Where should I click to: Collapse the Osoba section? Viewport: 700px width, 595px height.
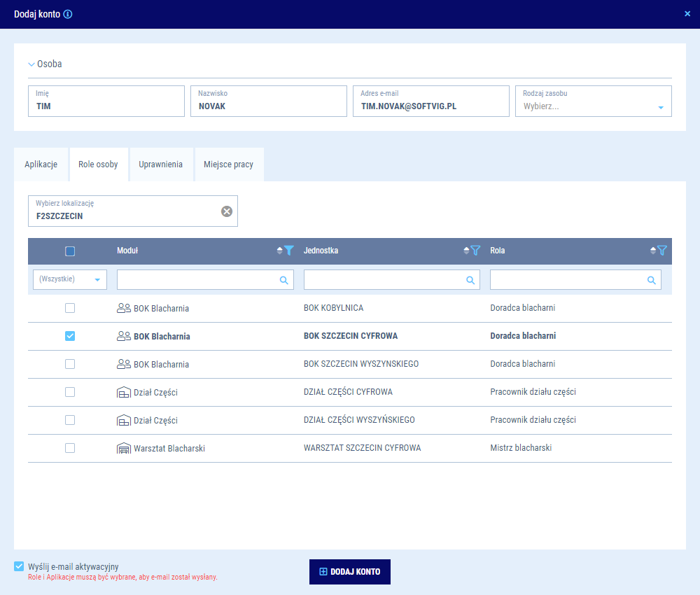point(31,64)
